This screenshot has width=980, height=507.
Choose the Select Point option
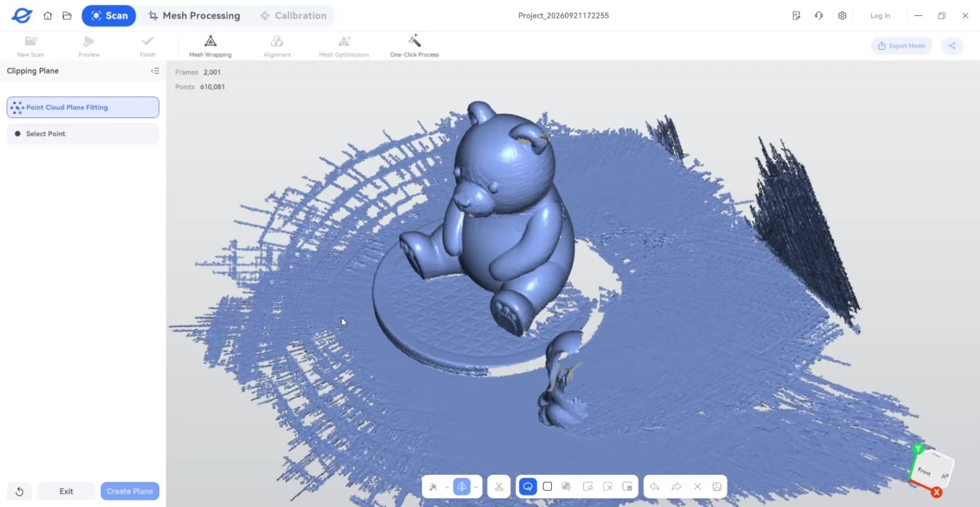[83, 134]
